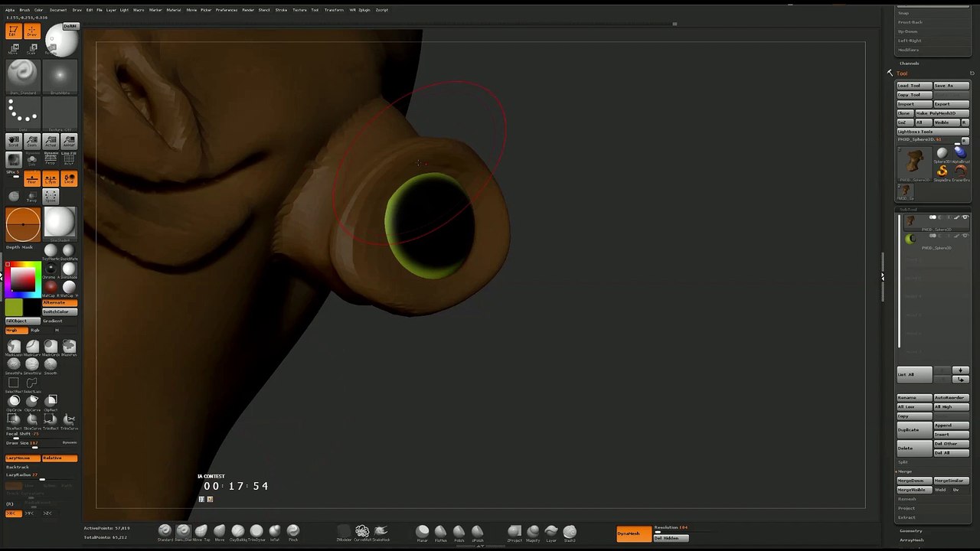Pick a hue in the color picker square
Image resolution: width=980 pixels, height=551 pixels.
click(23, 279)
